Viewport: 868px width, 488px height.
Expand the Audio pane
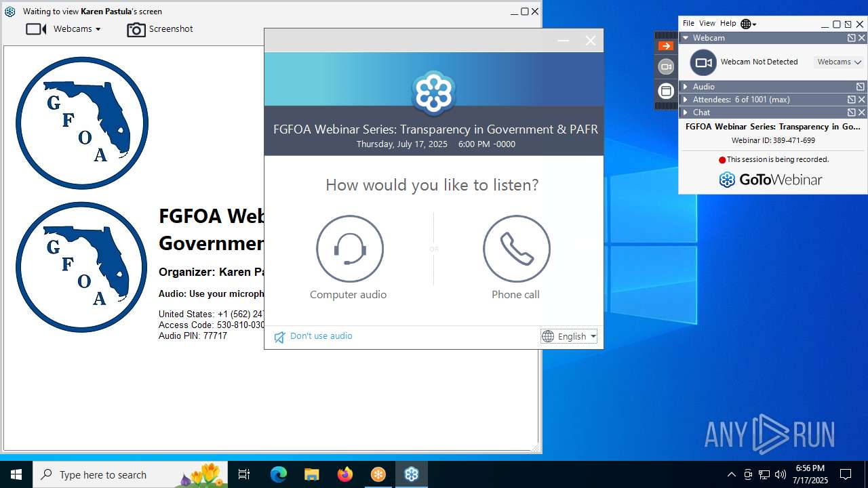click(x=686, y=87)
